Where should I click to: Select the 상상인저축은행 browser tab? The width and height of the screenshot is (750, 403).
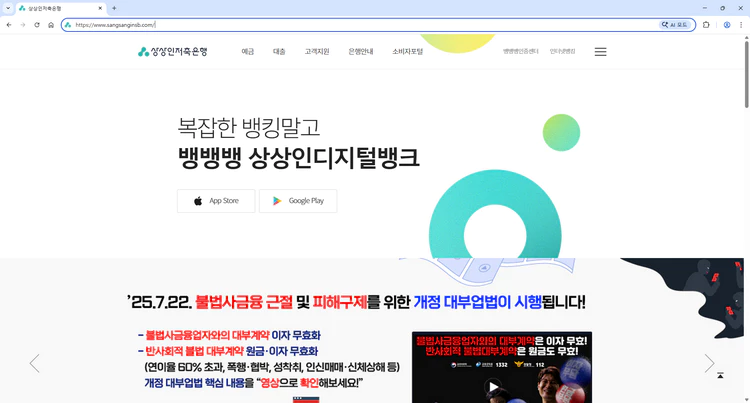coord(61,8)
